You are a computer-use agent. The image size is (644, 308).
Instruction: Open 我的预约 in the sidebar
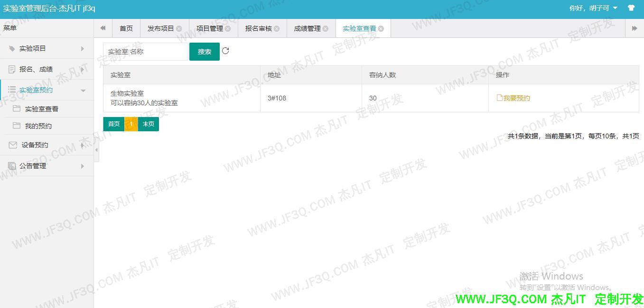38,126
